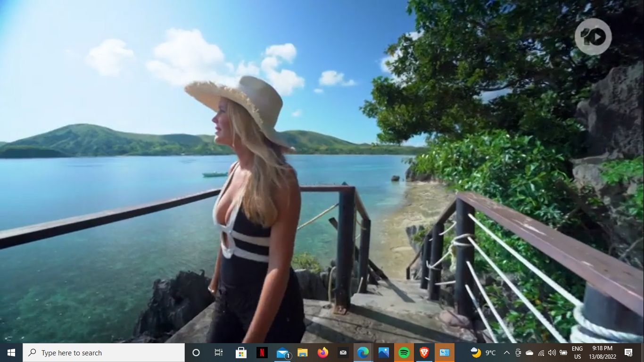Open the Windows Start menu

point(11,353)
